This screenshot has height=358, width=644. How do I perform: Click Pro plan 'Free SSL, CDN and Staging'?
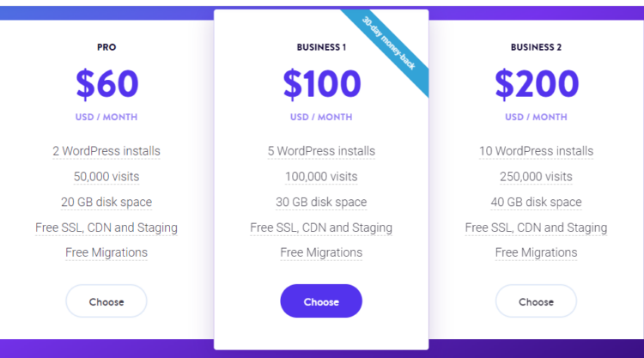[106, 228]
